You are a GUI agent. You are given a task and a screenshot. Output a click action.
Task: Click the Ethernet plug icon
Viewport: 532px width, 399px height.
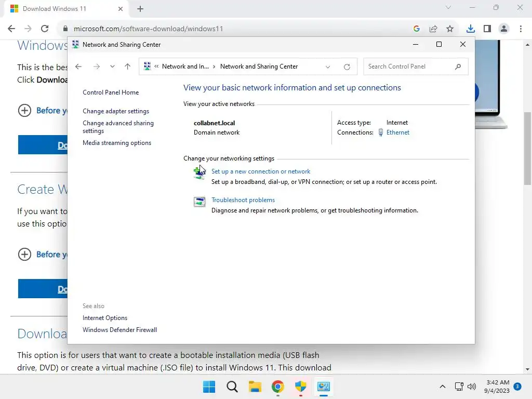pyautogui.click(x=381, y=132)
